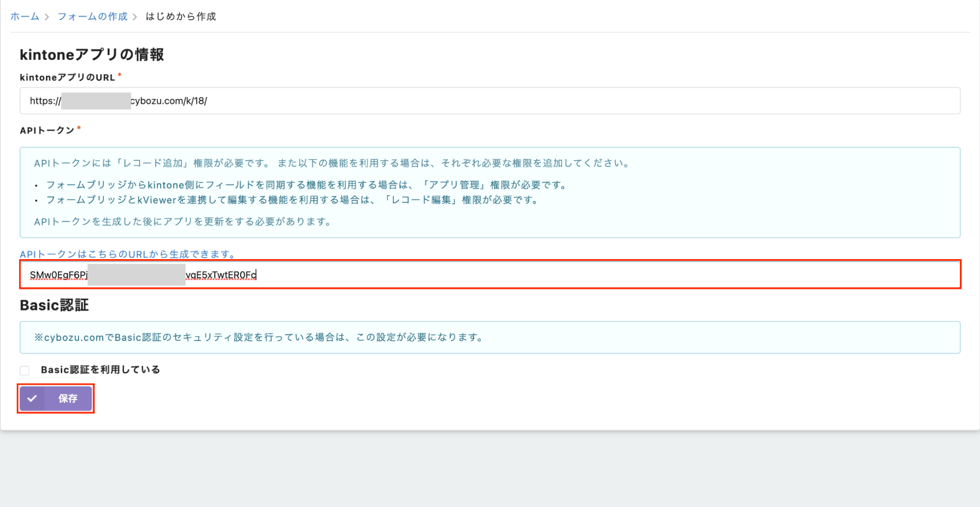Screen dimensions: 980x507
Task: Open the APIトークン generation URL link
Action: click(127, 254)
